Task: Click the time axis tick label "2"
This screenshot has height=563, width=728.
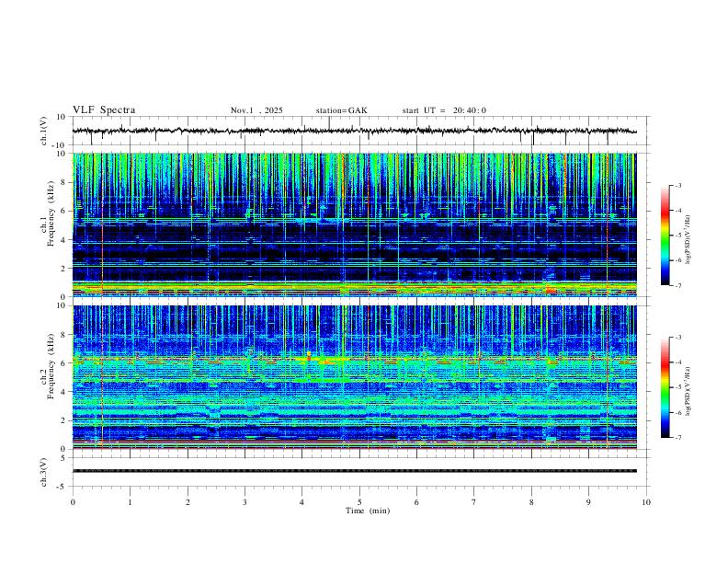Action: pos(188,502)
